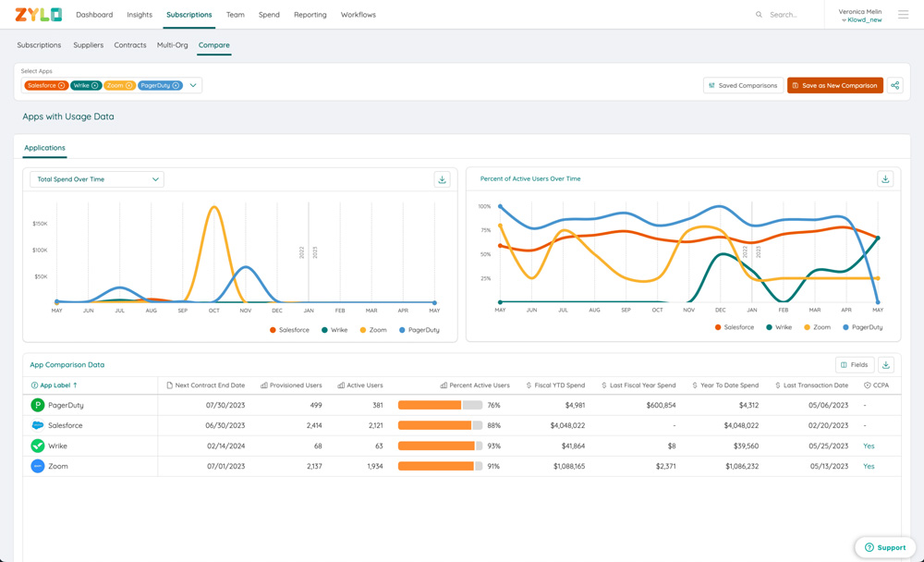Toggle Salesforce in the spend chart legend
Image resolution: width=924 pixels, height=562 pixels.
(289, 330)
